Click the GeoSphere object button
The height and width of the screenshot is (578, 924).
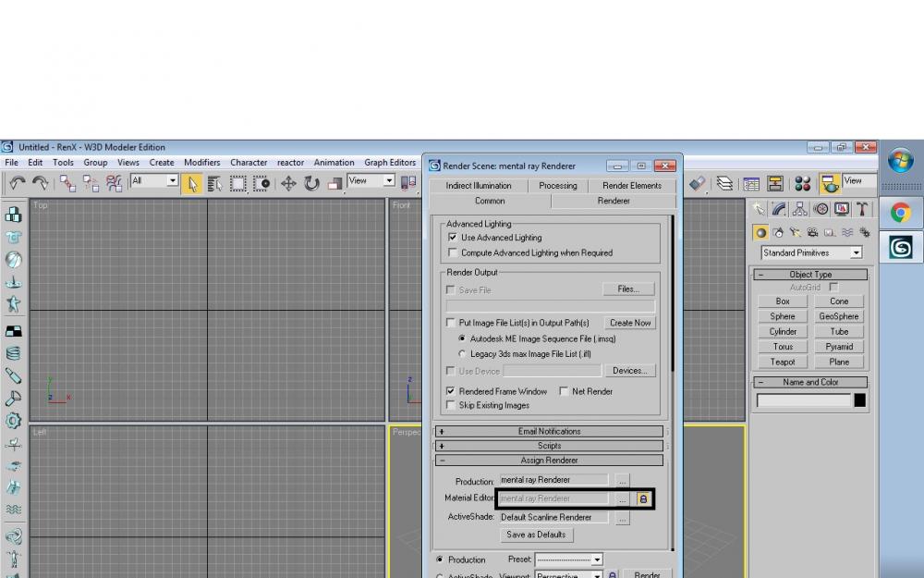(839, 316)
